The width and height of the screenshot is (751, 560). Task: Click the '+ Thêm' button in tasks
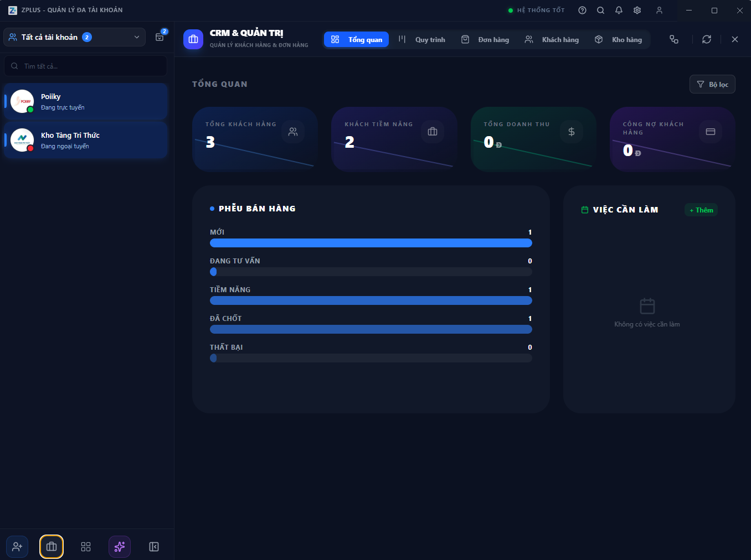click(x=701, y=210)
